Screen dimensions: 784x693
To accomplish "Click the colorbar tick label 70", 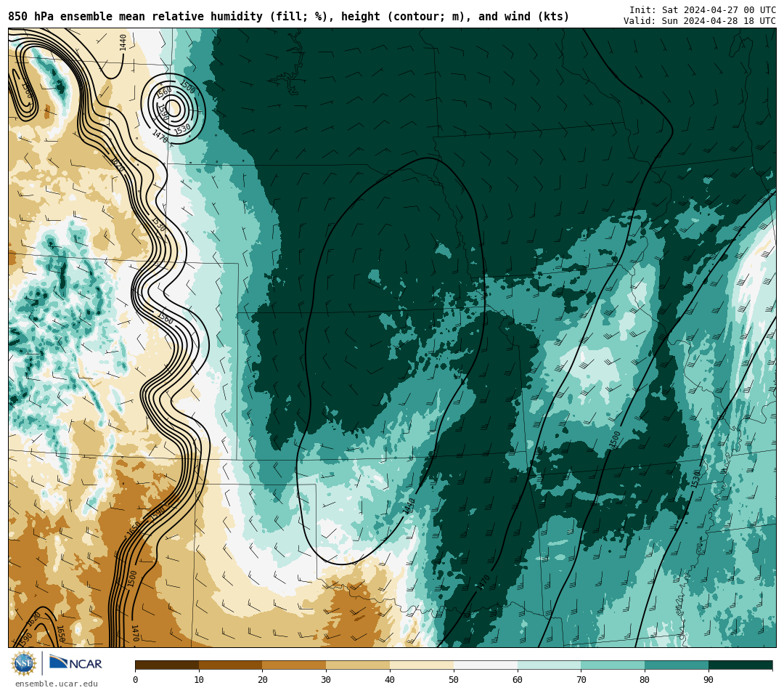I will pyautogui.click(x=581, y=679).
